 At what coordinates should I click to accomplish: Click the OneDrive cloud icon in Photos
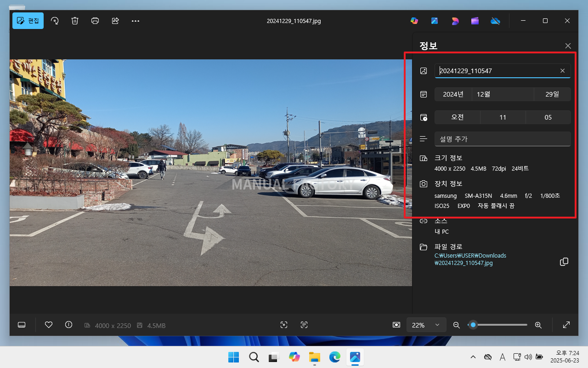(495, 21)
